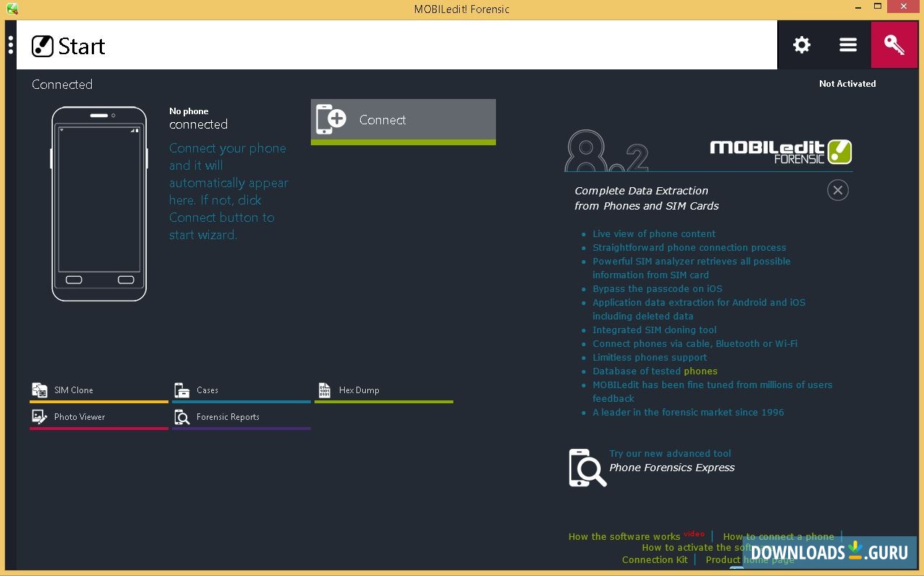Maximize the MOBILedit window

(878, 7)
